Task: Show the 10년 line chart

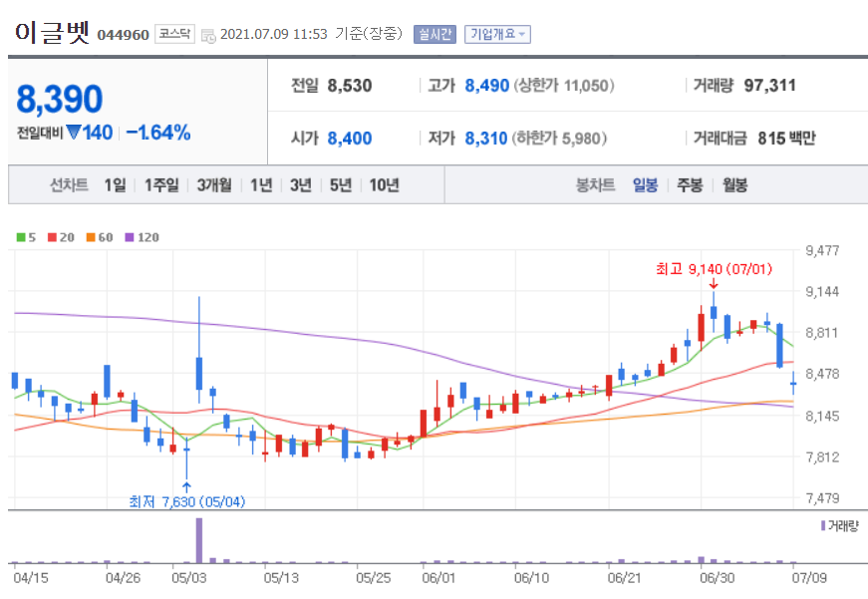Action: click(x=385, y=185)
